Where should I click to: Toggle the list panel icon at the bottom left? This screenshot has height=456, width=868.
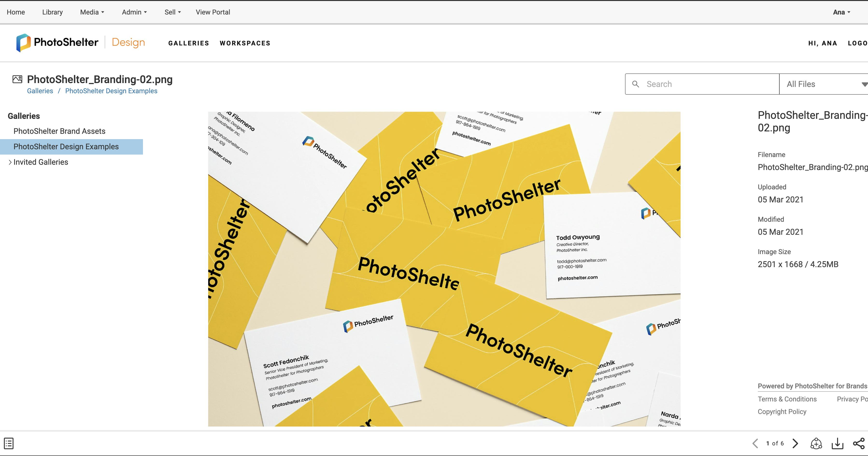tap(9, 443)
